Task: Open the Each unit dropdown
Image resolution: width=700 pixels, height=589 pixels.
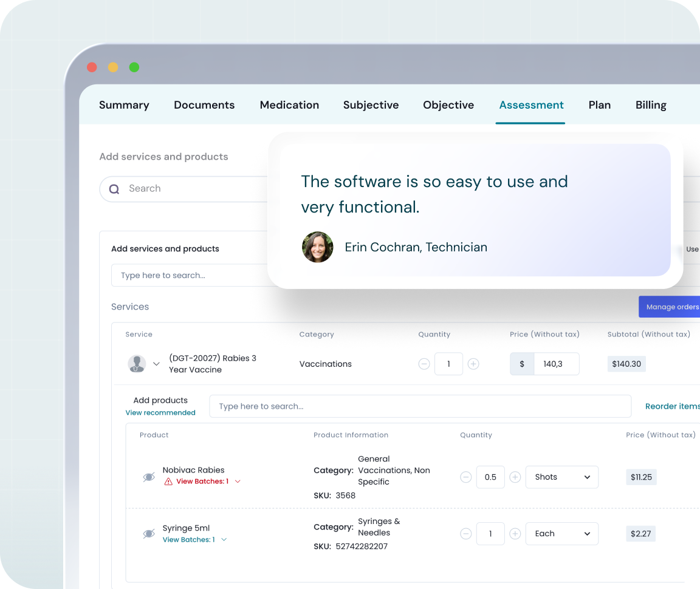Action: [x=562, y=534]
